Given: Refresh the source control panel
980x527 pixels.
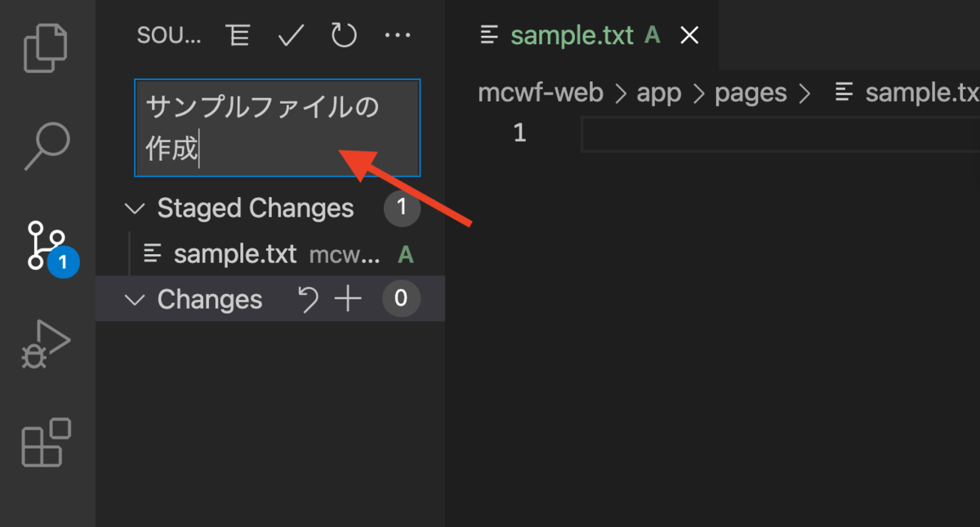Looking at the screenshot, I should click(344, 35).
